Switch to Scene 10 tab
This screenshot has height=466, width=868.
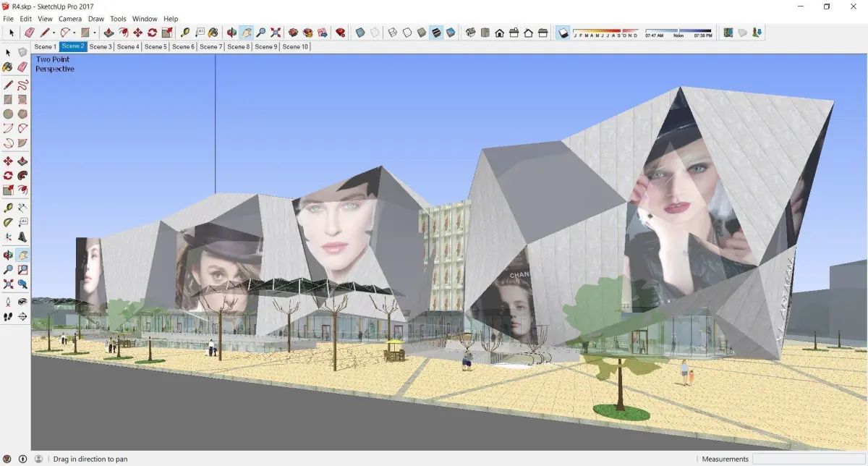295,46
